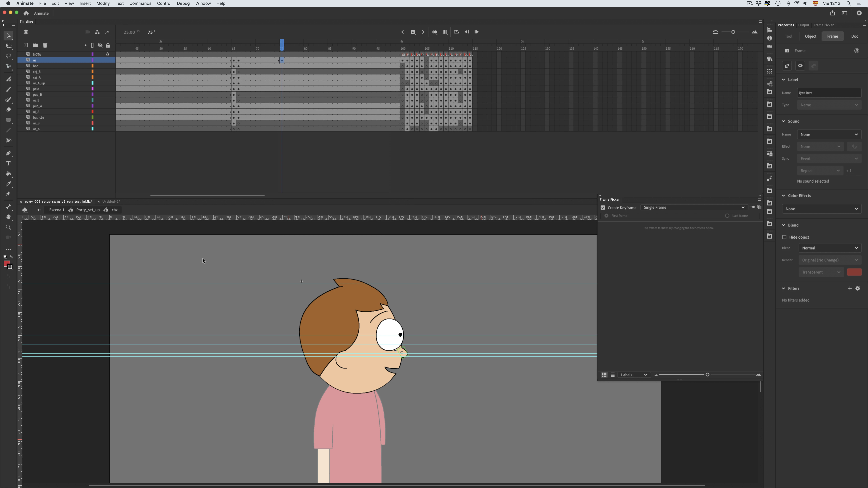Enable onion skin in timeline
Image resolution: width=868 pixels, height=488 pixels.
pyautogui.click(x=435, y=32)
